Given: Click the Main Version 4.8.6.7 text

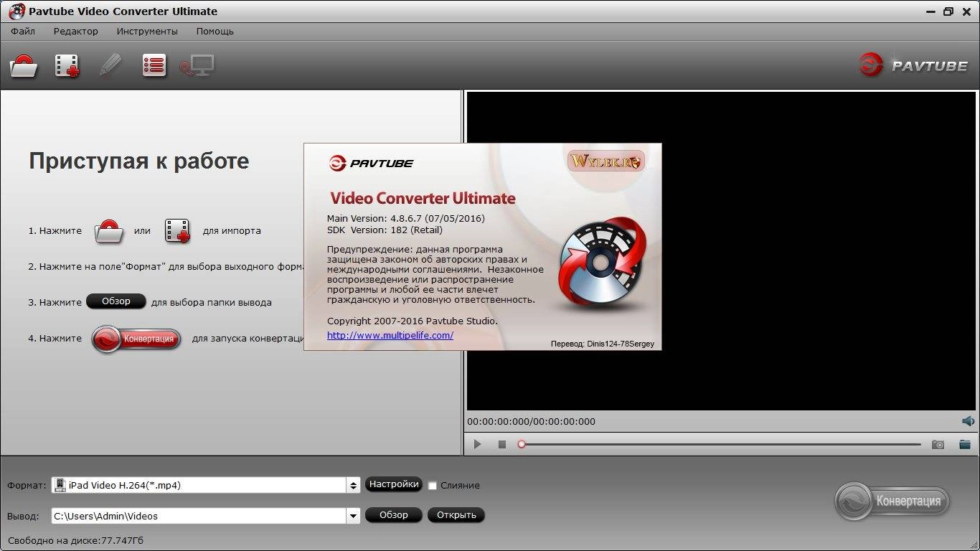Looking at the screenshot, I should pyautogui.click(x=406, y=218).
